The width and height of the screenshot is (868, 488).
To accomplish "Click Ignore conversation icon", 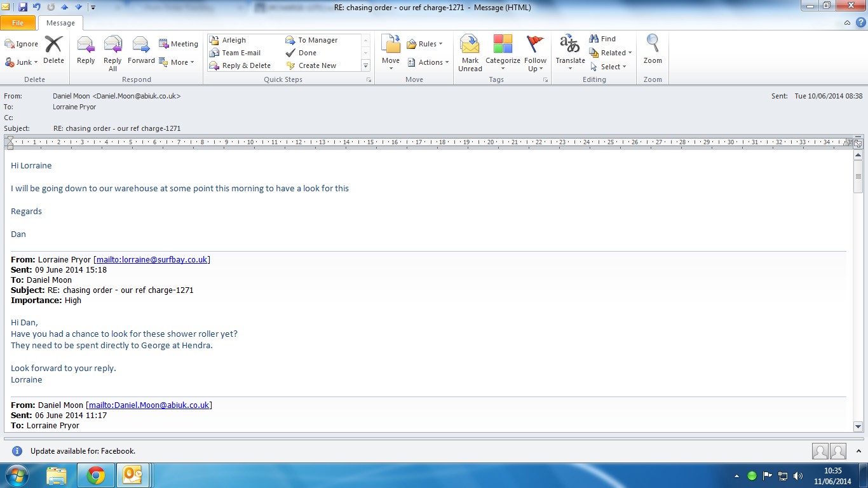I will pos(22,44).
